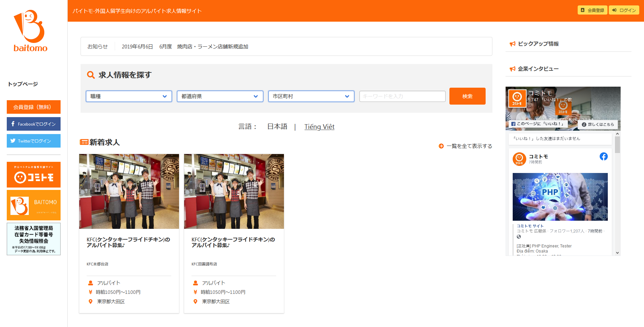
Task: Click the Facebook logo icon in post
Action: [x=604, y=156]
